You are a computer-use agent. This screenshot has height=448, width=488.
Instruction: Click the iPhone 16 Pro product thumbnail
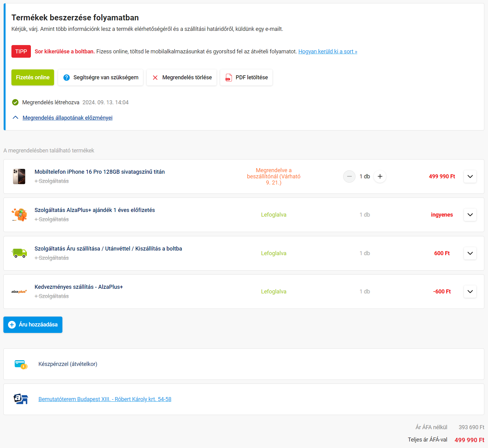point(19,176)
